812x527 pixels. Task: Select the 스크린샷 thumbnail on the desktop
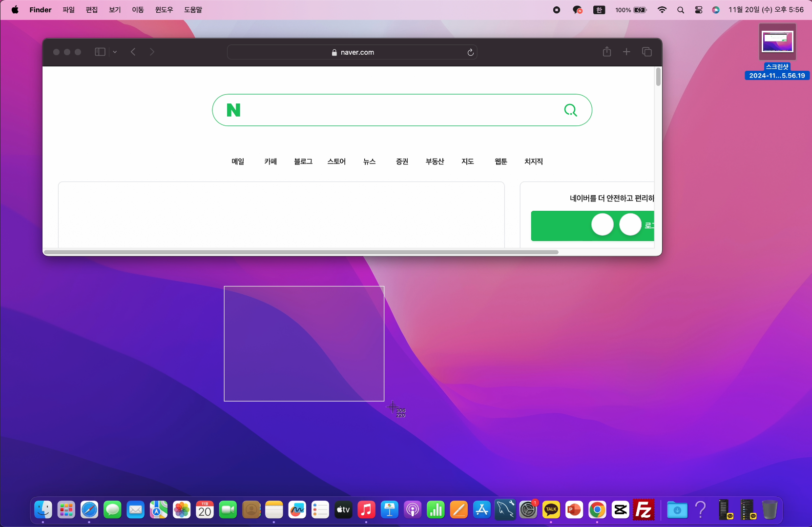(x=777, y=42)
